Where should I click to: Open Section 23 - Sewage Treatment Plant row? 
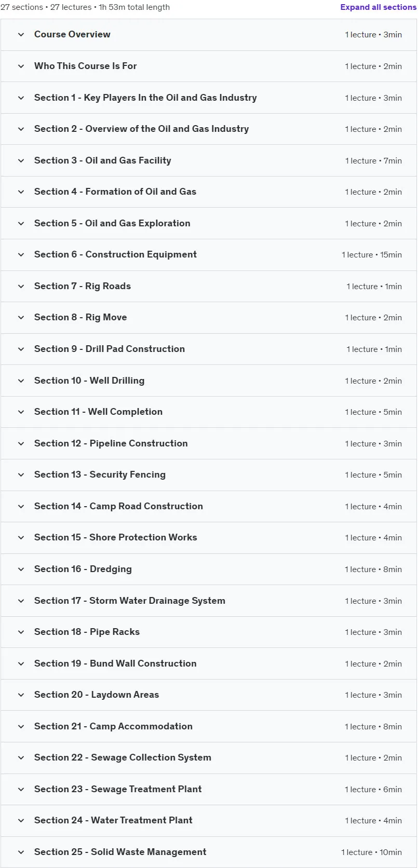(x=209, y=789)
